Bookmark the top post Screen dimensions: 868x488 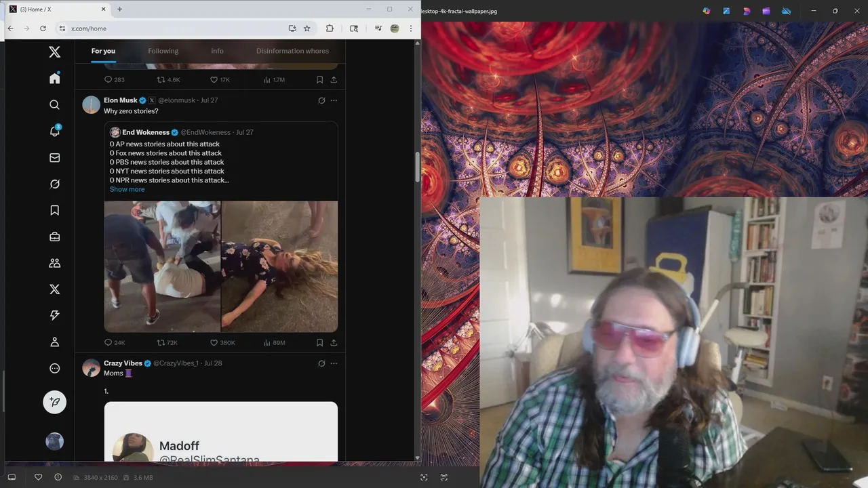319,79
